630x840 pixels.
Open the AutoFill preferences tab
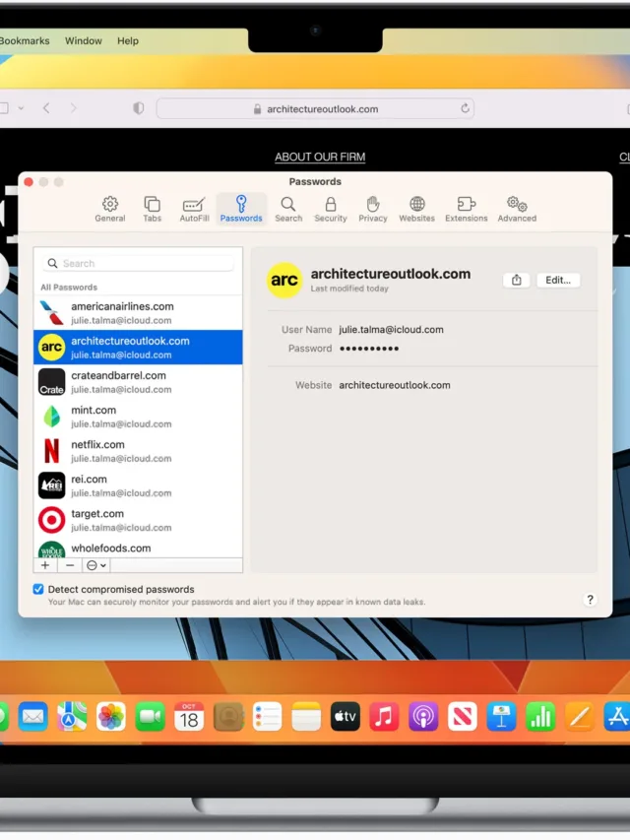coord(194,209)
